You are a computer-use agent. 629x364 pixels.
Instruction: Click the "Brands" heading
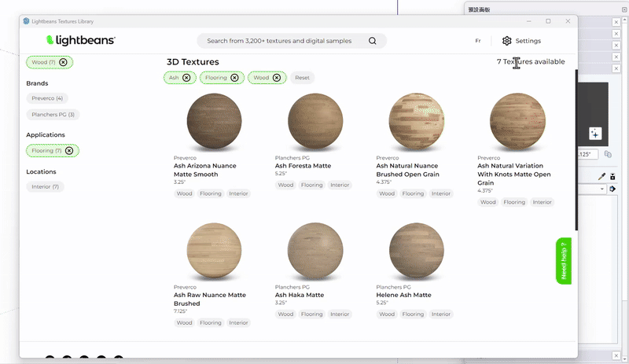point(37,83)
